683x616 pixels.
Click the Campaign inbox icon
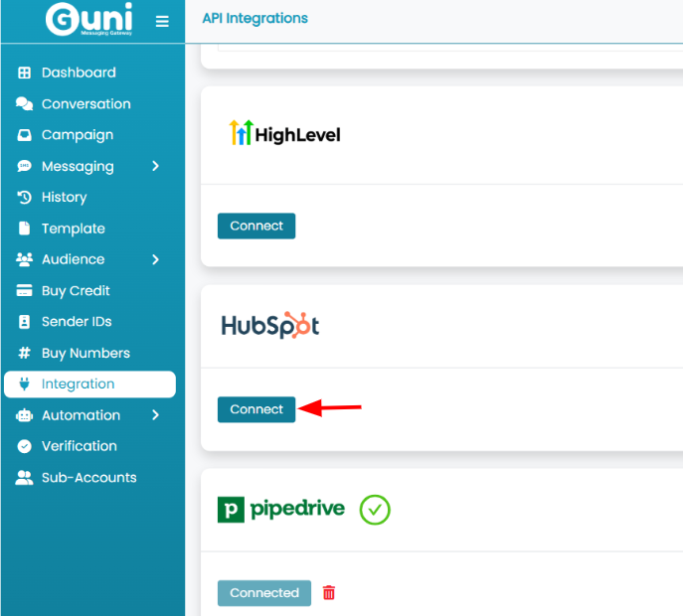tap(25, 135)
